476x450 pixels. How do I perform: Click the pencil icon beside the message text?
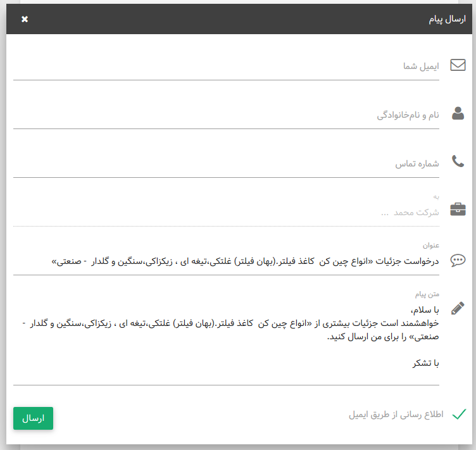458,308
